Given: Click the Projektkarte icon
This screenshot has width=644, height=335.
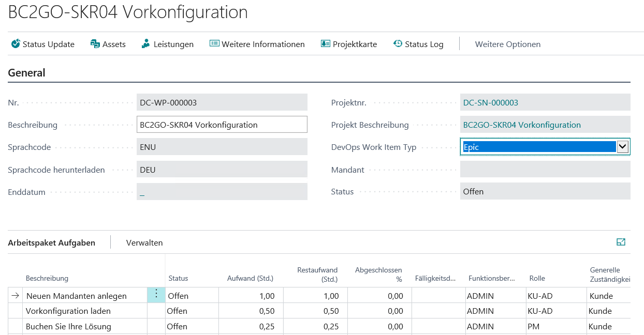Looking at the screenshot, I should tap(326, 44).
